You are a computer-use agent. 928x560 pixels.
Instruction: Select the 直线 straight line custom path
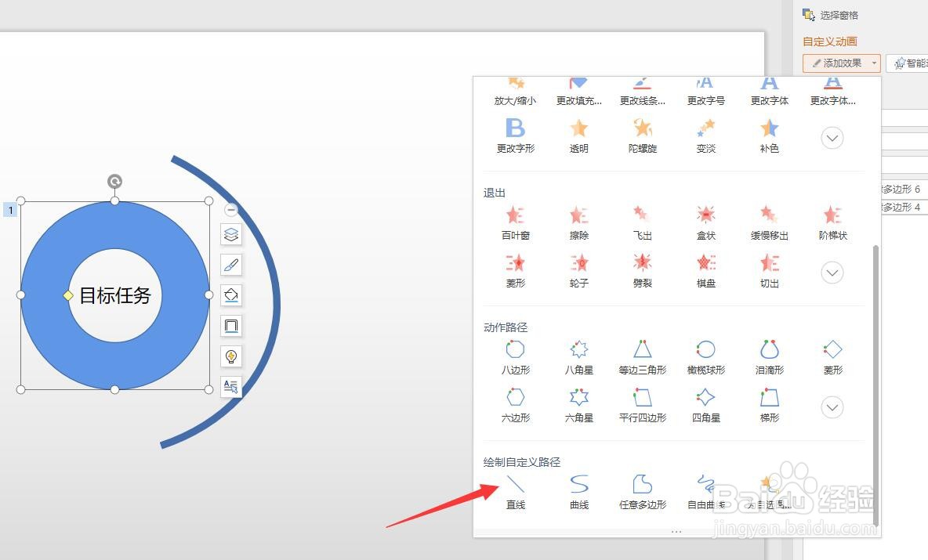(515, 491)
